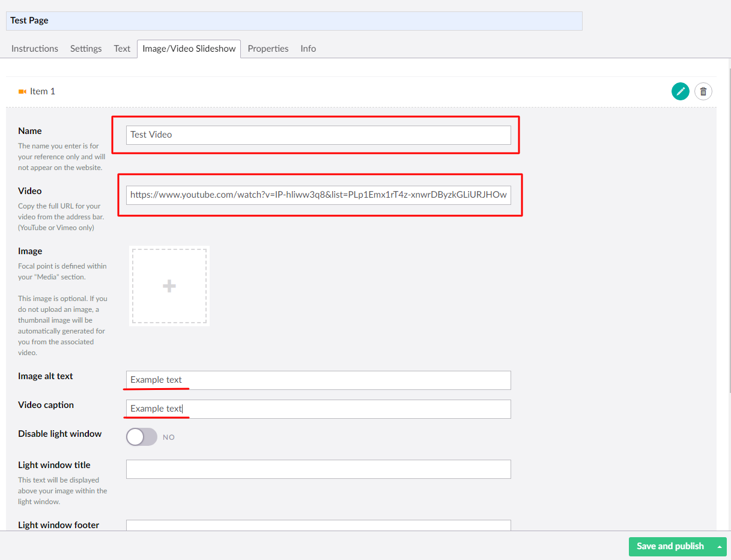Image resolution: width=731 pixels, height=560 pixels.
Task: Click the Image alt text label
Action: 46,376
